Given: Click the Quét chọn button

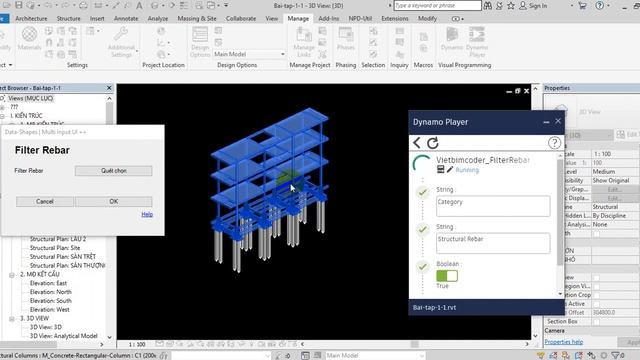Looking at the screenshot, I should (113, 171).
